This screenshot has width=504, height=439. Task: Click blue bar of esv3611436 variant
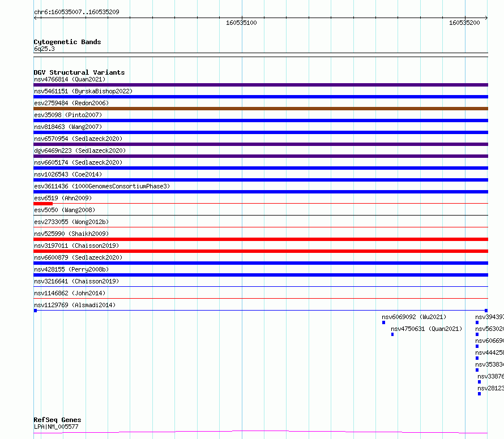pos(260,192)
